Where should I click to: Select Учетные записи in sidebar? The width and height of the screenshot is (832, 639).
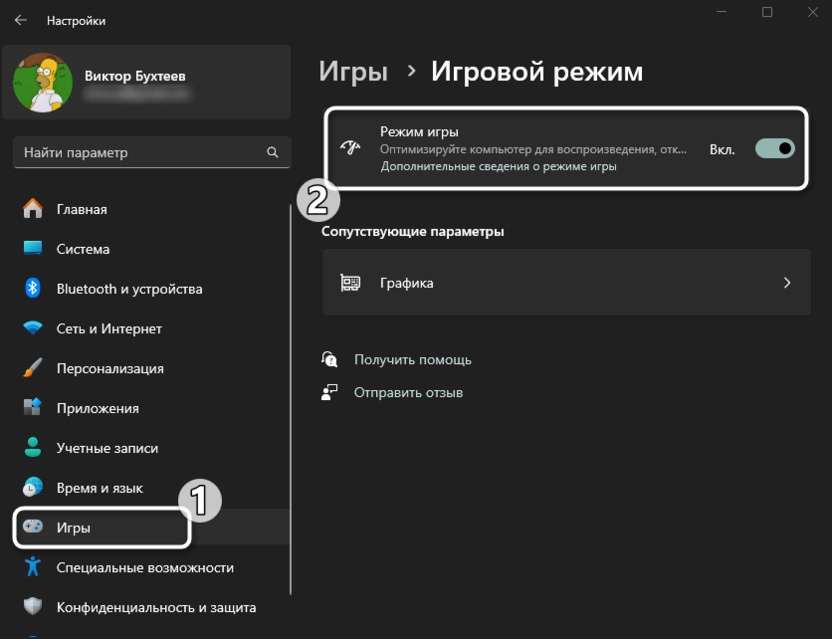pyautogui.click(x=107, y=448)
